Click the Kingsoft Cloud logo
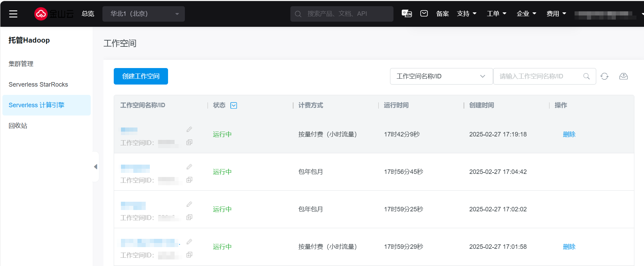This screenshot has width=644, height=266. click(x=54, y=14)
